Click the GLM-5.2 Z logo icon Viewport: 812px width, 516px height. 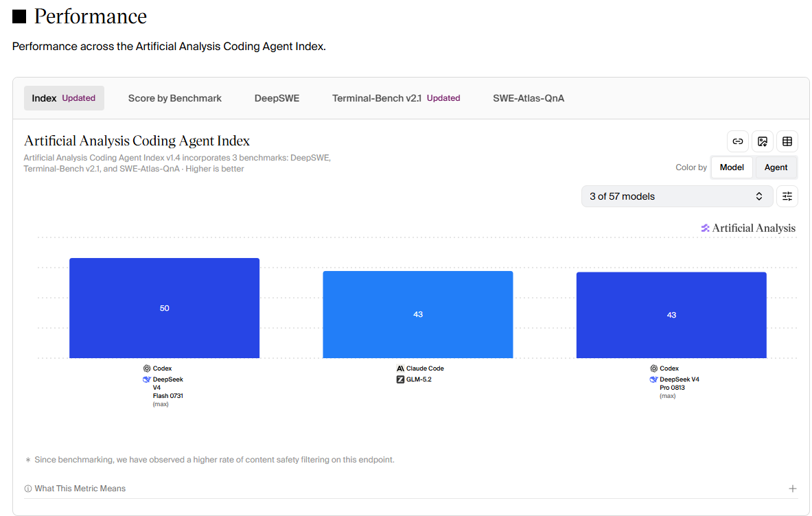tap(400, 379)
